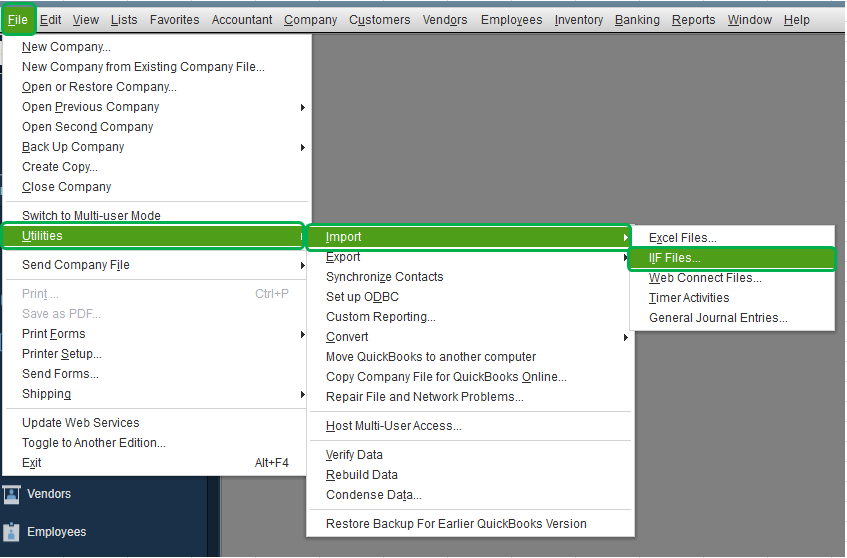The width and height of the screenshot is (847, 558).
Task: Click the Employees icon in left sidebar
Action: coord(11,532)
